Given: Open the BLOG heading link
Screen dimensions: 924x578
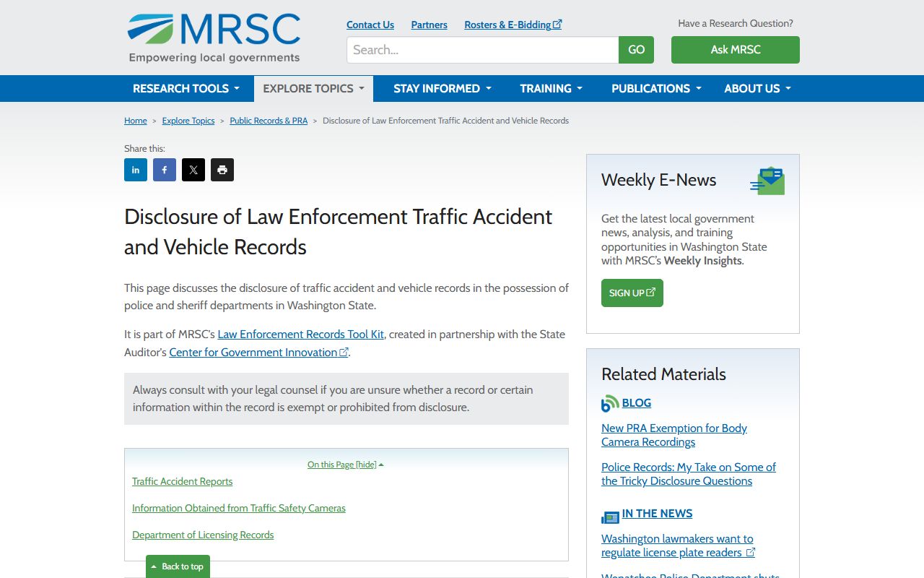Looking at the screenshot, I should (637, 402).
